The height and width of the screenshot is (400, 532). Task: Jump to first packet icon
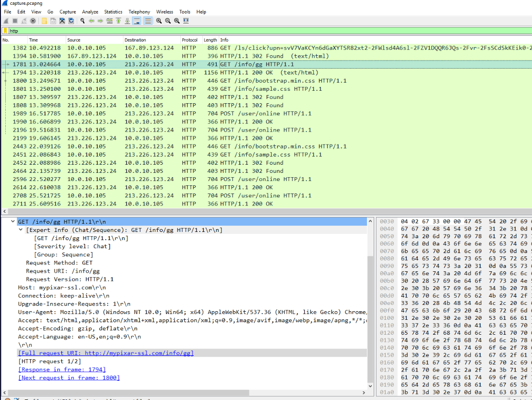click(118, 21)
